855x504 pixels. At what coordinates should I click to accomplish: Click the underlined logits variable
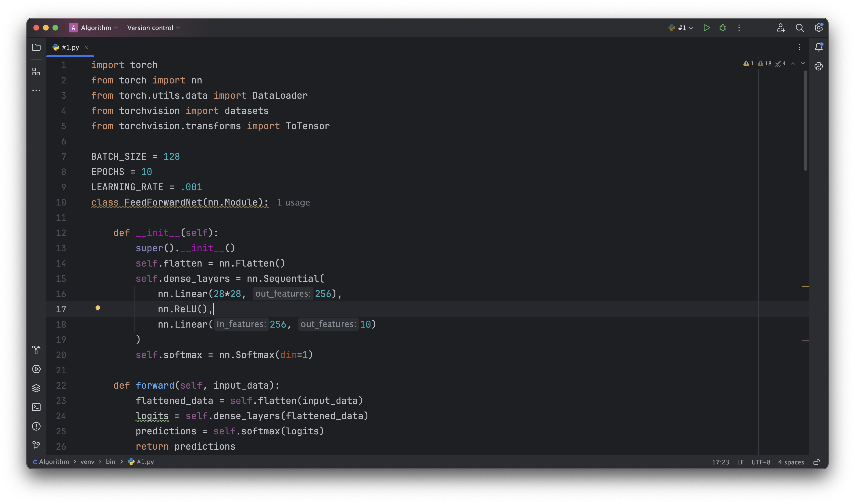[x=152, y=416]
